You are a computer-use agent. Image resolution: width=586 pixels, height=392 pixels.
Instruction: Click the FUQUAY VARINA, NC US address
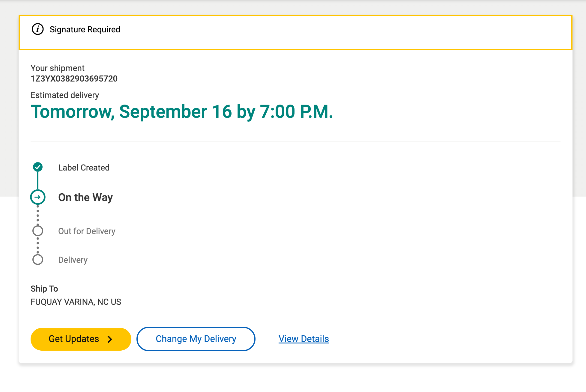point(76,302)
